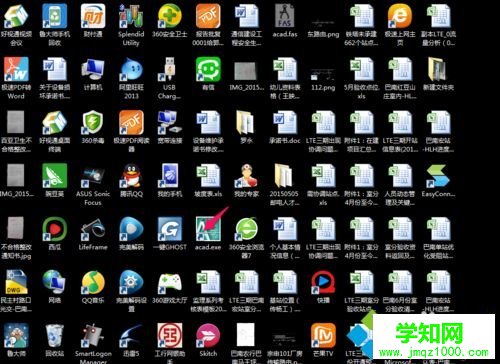Launch 极速PDF阅读器 shortcut

(131, 122)
